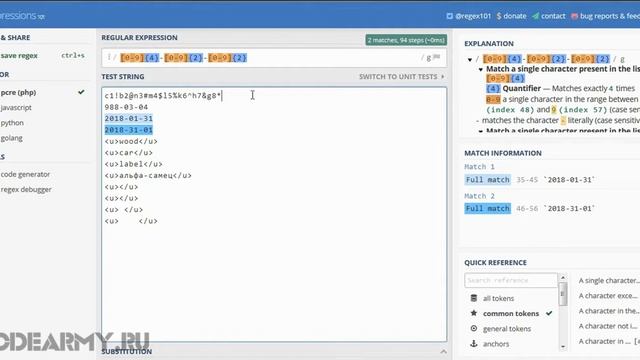Switch to unit tests
This screenshot has height=360, width=640.
(x=402, y=76)
